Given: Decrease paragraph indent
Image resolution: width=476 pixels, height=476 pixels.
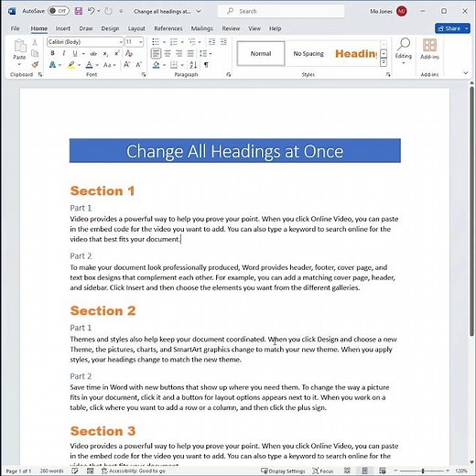Looking at the screenshot, I should 211,42.
